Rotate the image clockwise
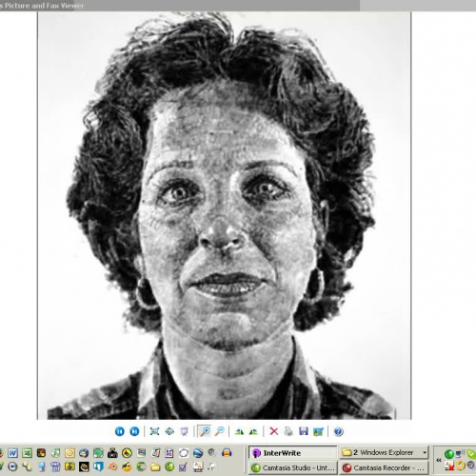The height and width of the screenshot is (476, 476). pos(240,431)
